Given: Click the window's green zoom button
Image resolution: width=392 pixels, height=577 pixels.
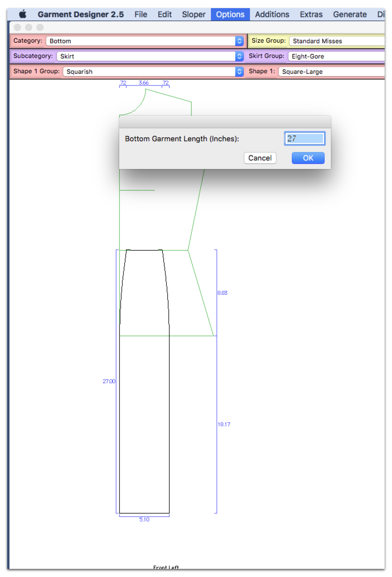Looking at the screenshot, I should (x=40, y=27).
